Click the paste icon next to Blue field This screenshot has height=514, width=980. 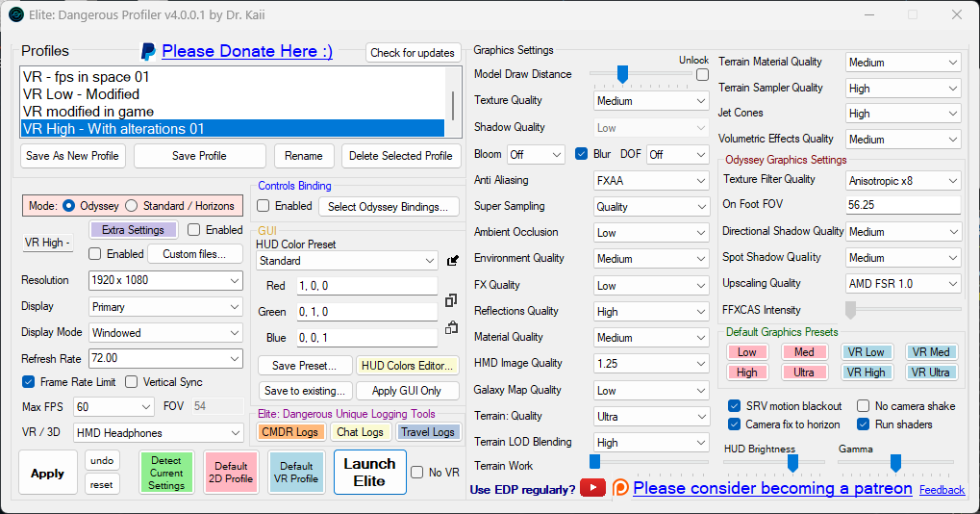(451, 327)
